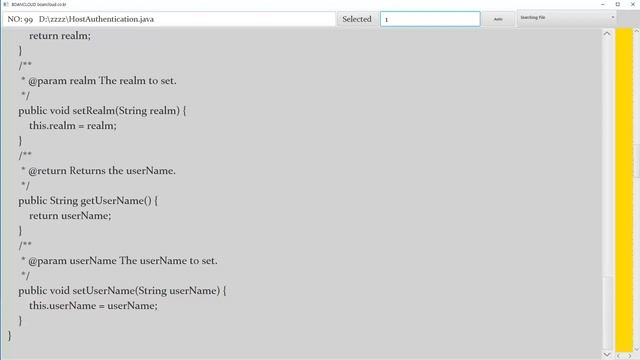Click 'public void setUserName(String userName) {' line
This screenshot has width=640, height=360.
(122, 291)
